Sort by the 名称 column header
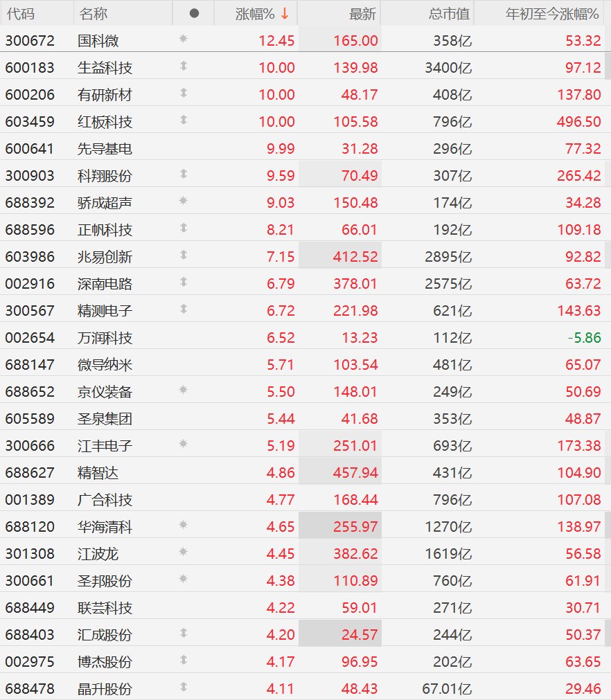The width and height of the screenshot is (611, 700). (94, 14)
